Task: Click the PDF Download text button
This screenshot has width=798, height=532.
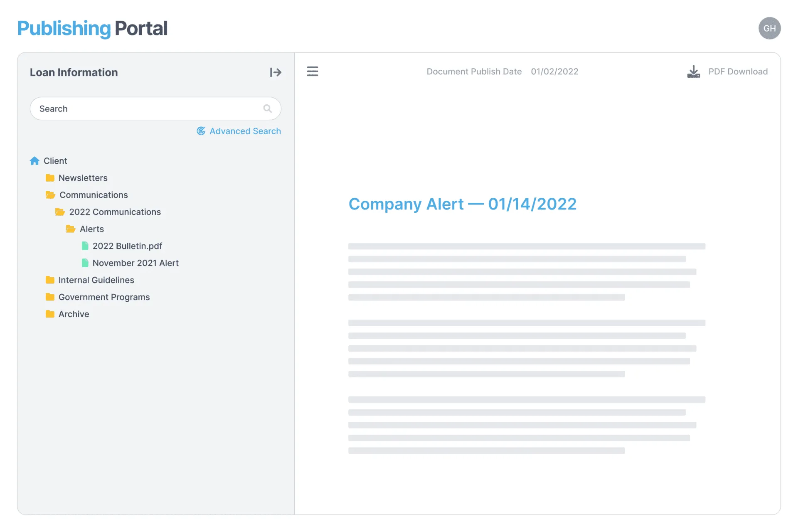Action: tap(738, 71)
